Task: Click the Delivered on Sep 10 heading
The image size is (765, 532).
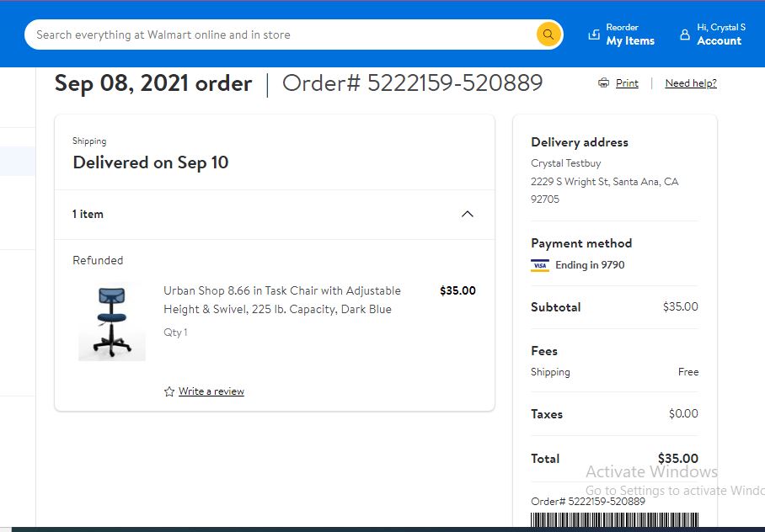Action: tap(151, 162)
